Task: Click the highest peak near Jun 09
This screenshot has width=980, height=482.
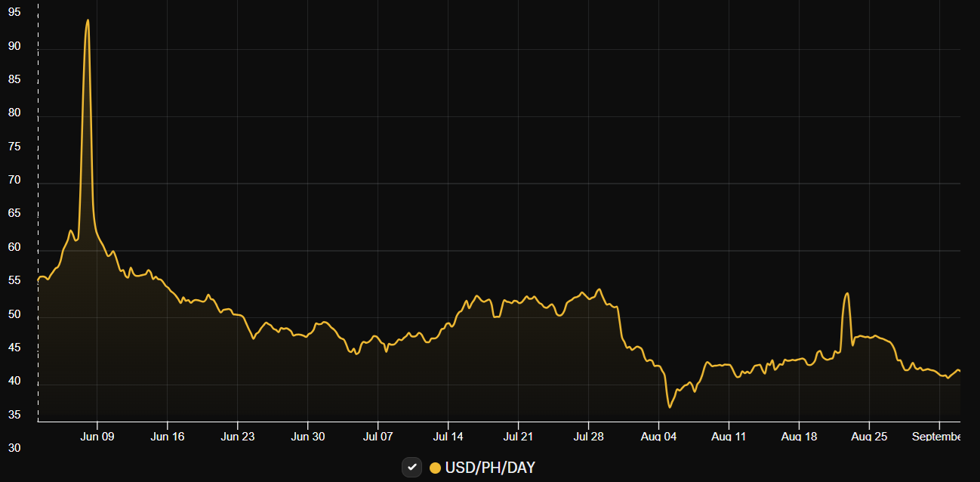Action: (x=88, y=20)
